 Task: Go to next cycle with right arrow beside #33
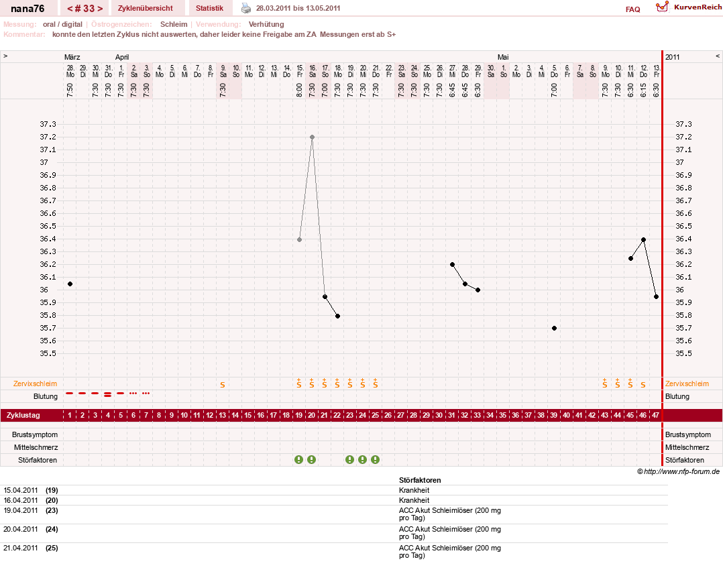[100, 8]
